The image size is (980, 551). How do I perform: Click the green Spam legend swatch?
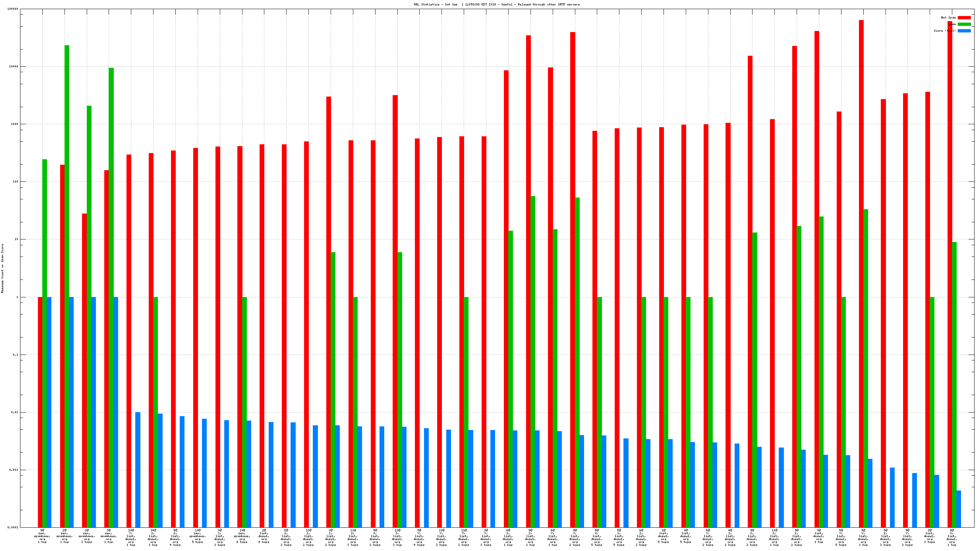tap(964, 24)
